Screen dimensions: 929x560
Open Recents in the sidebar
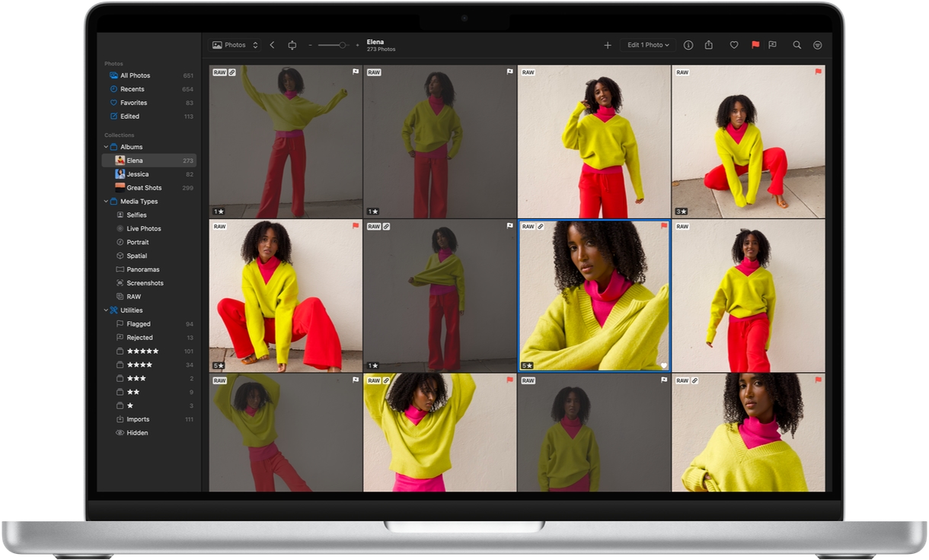tap(149, 89)
